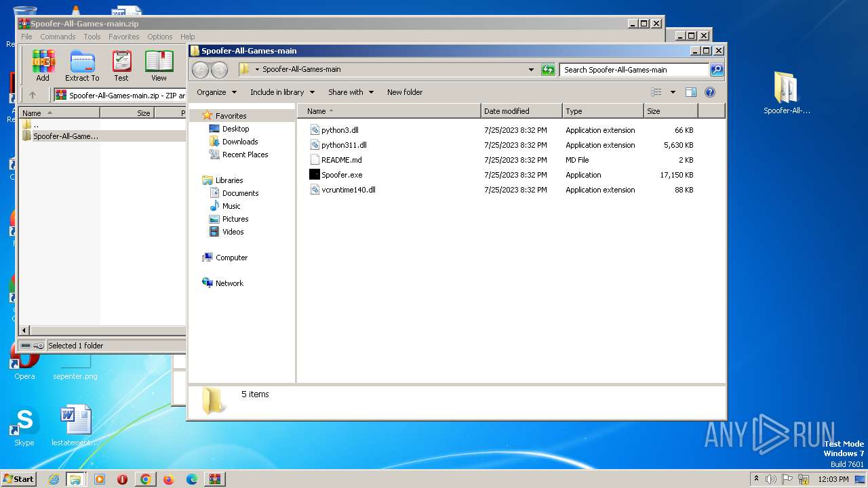Open Include in library dropdown
The width and height of the screenshot is (868, 488).
pos(282,92)
